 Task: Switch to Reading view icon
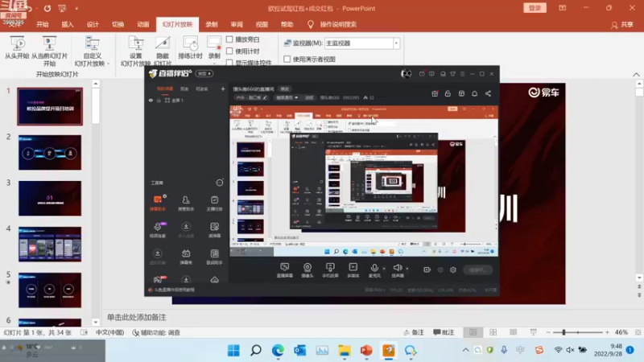coord(513,332)
